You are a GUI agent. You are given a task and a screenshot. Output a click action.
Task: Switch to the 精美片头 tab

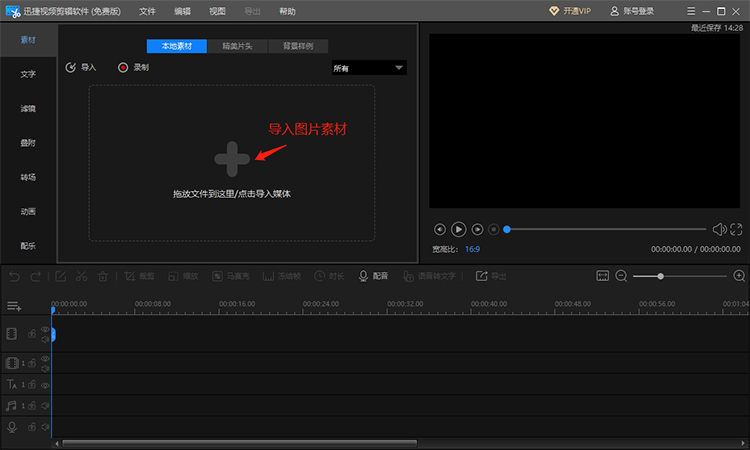tap(237, 46)
